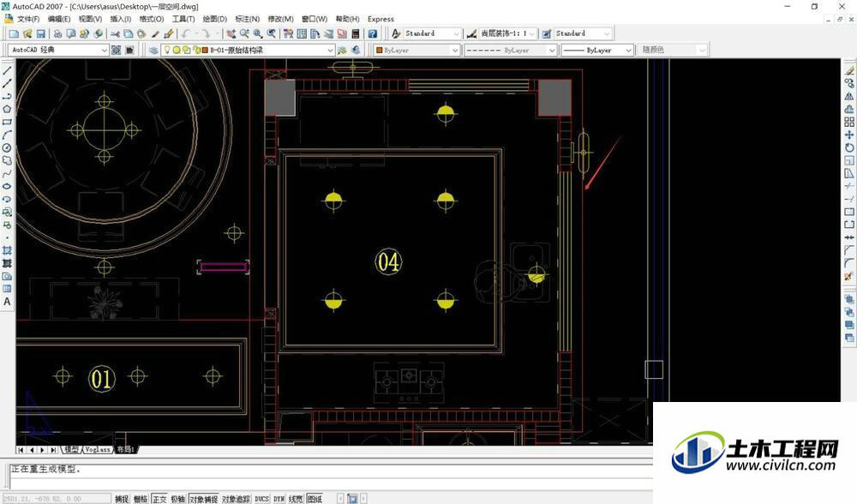857x504 pixels.
Task: Select the Rectangle draw tool
Action: click(7, 122)
